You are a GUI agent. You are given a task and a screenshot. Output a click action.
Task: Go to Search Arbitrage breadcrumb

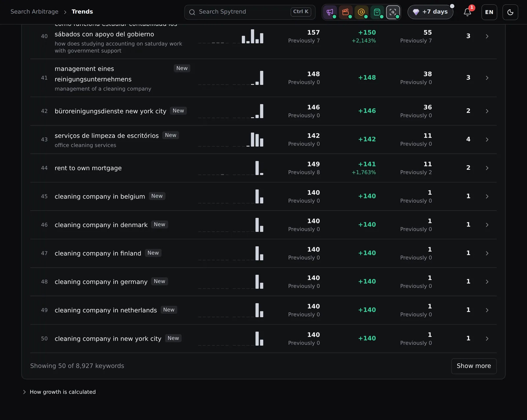click(x=34, y=12)
